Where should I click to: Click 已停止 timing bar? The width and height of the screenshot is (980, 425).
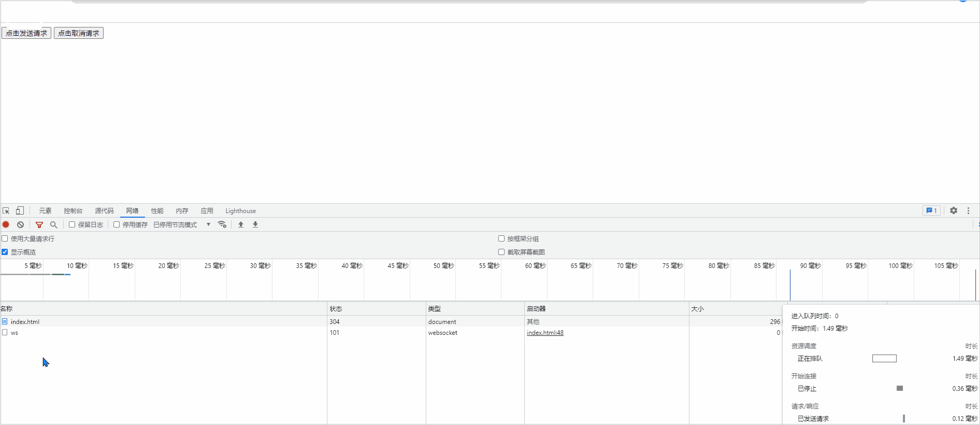[x=900, y=388]
